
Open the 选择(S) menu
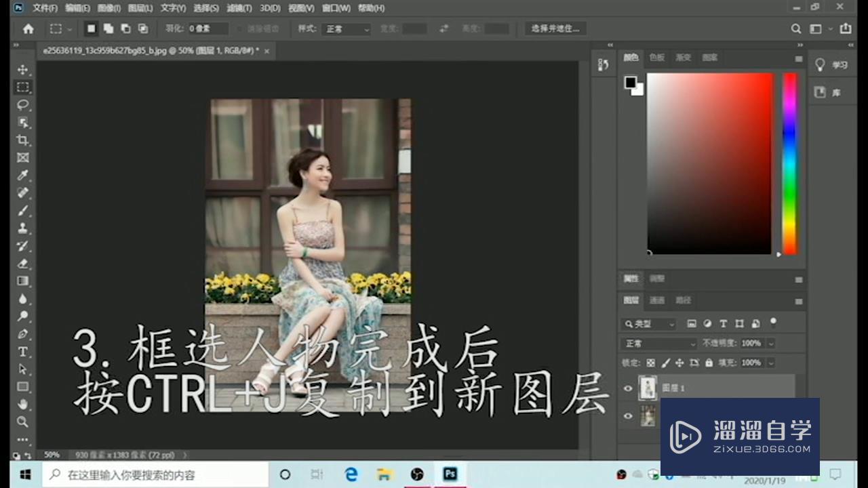pyautogui.click(x=206, y=8)
